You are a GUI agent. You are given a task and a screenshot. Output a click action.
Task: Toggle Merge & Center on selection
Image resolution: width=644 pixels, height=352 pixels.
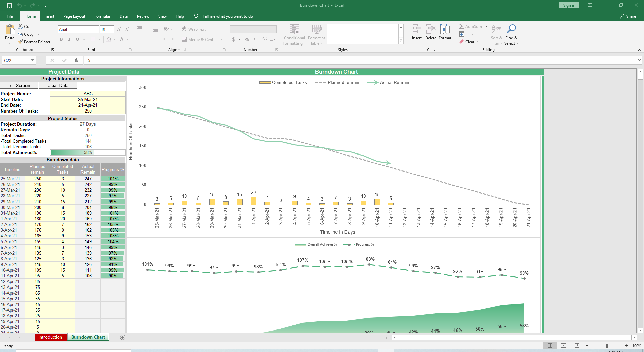(200, 39)
